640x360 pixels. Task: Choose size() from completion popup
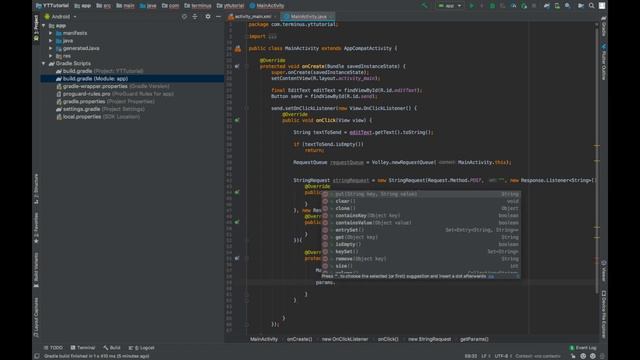pyautogui.click(x=420, y=266)
